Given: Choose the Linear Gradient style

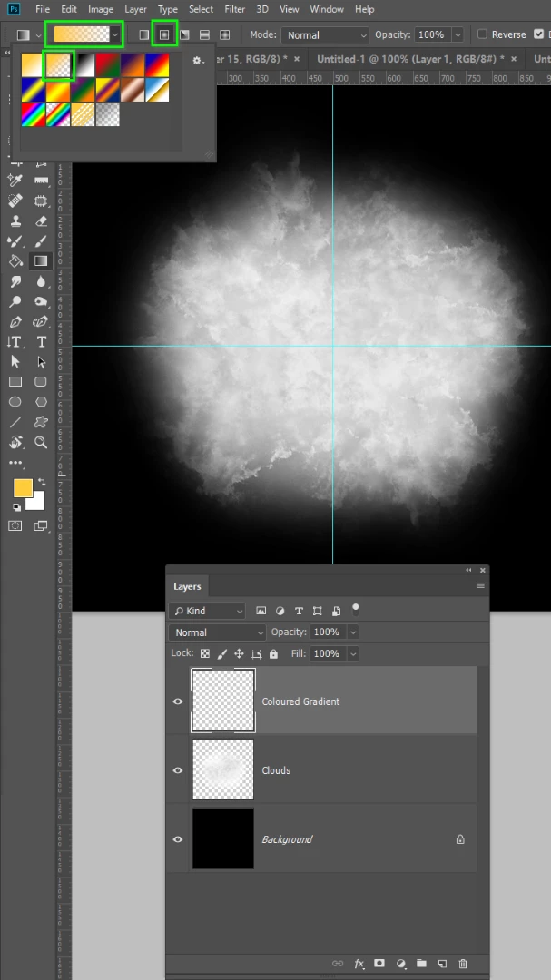Looking at the screenshot, I should pyautogui.click(x=143, y=35).
